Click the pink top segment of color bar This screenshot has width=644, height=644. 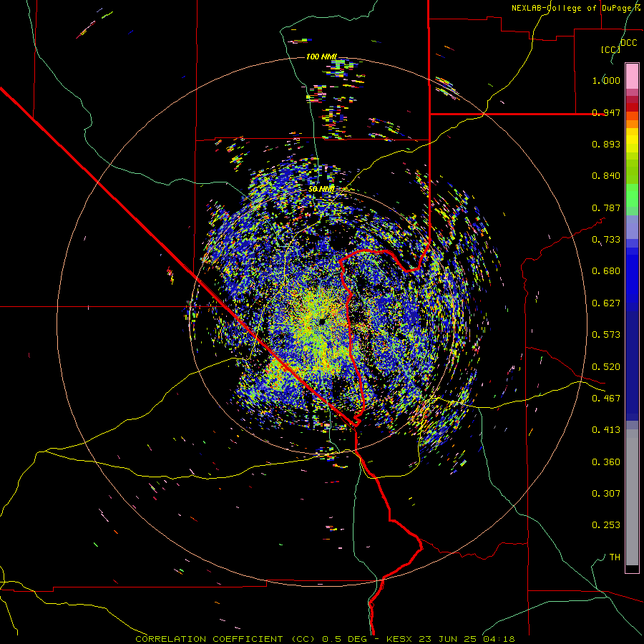coord(632,76)
